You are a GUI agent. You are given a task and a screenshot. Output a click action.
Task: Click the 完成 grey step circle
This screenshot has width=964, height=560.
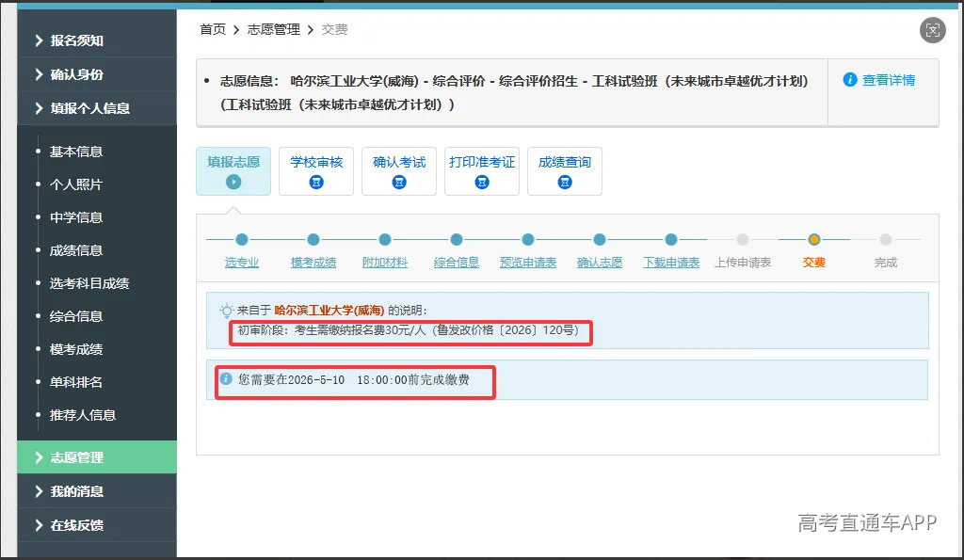pyautogui.click(x=886, y=240)
